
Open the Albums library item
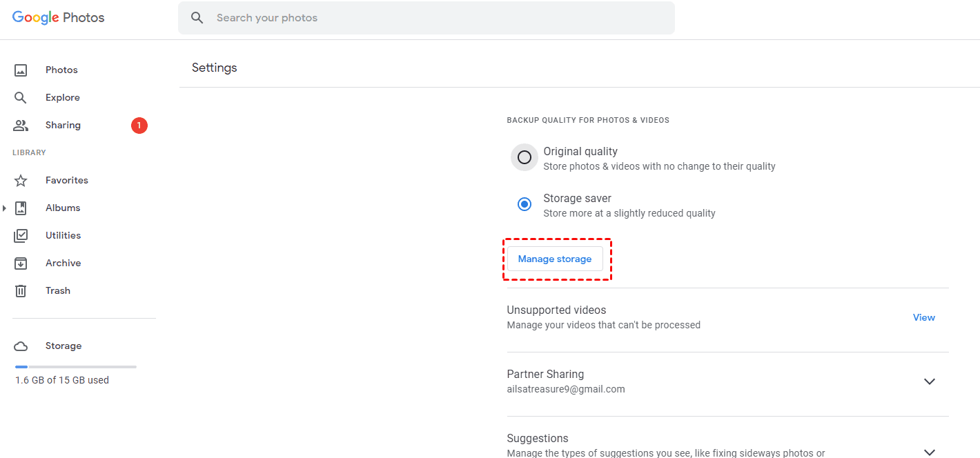pos(63,208)
